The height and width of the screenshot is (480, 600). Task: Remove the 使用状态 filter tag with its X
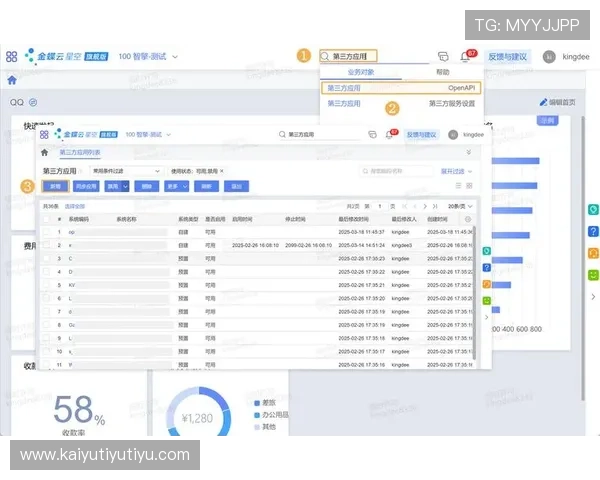click(x=222, y=171)
